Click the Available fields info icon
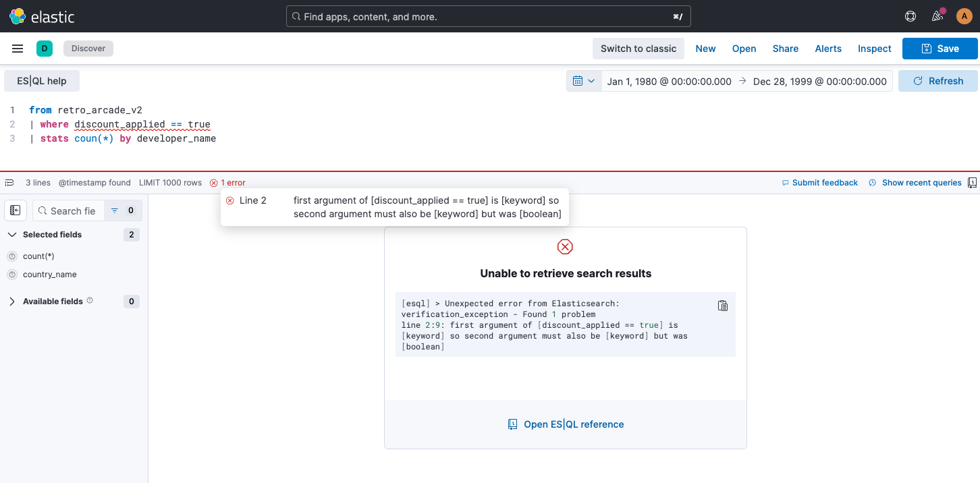The width and height of the screenshot is (980, 483). 90,301
